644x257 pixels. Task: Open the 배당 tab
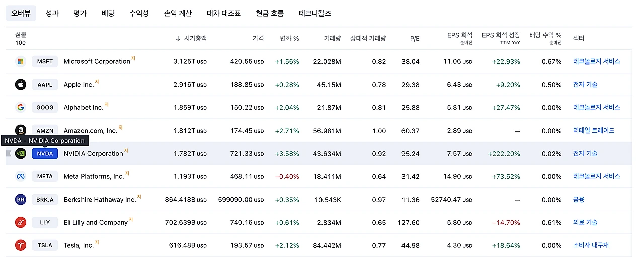pos(108,13)
